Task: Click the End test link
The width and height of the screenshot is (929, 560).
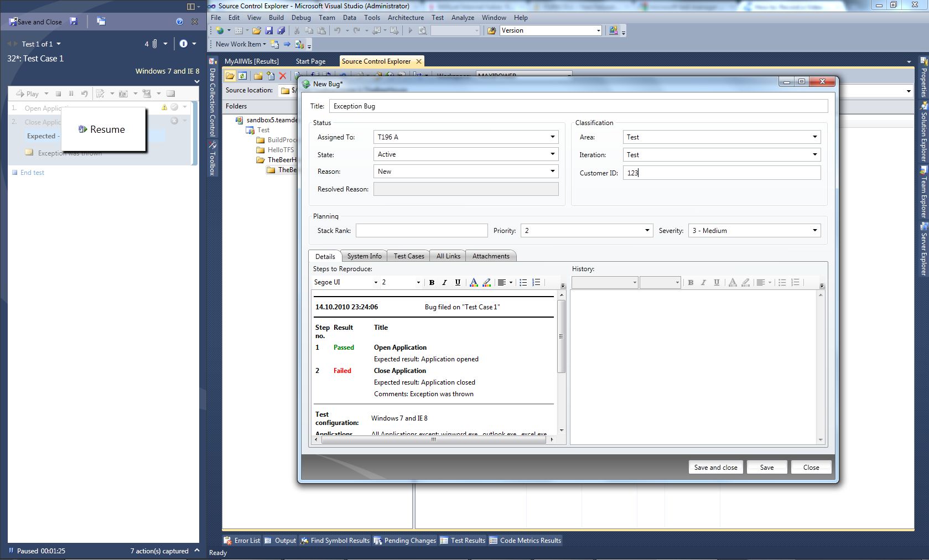Action: [x=32, y=173]
